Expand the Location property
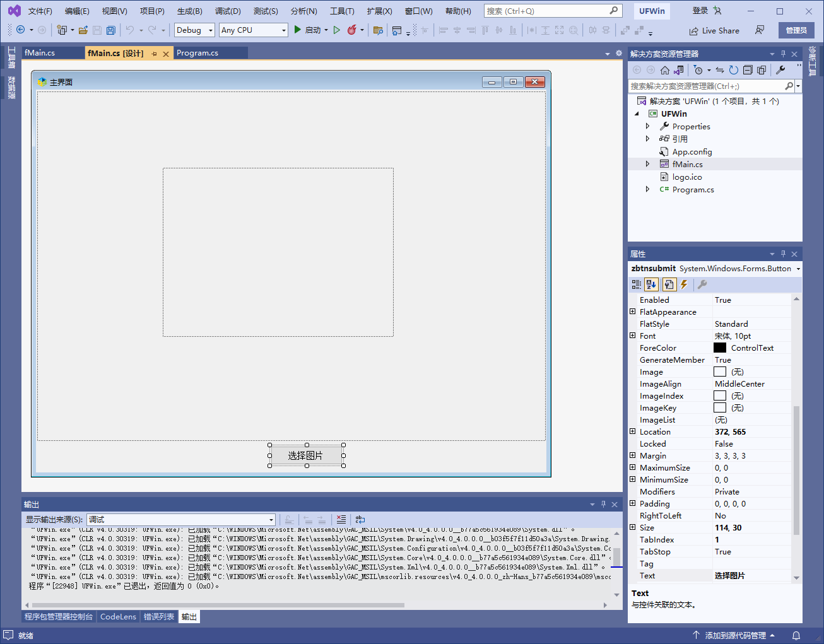This screenshot has width=824, height=644. 633,431
